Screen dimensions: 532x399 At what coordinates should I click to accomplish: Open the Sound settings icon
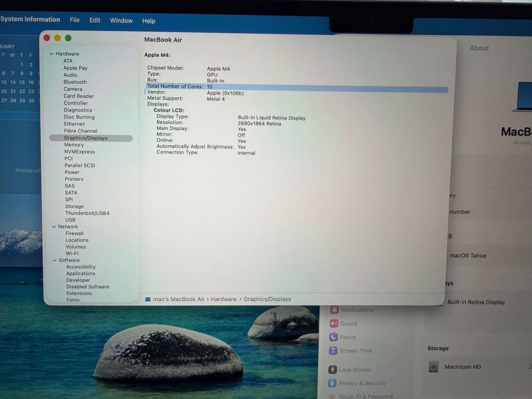[334, 323]
